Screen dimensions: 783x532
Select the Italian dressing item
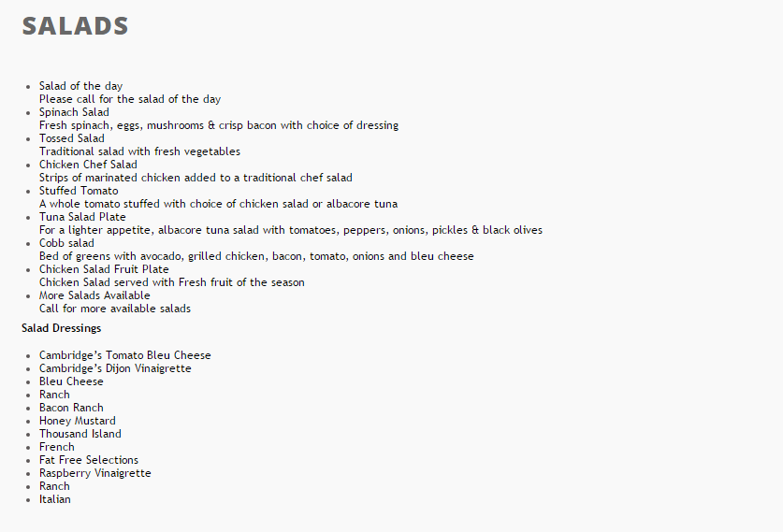click(55, 499)
